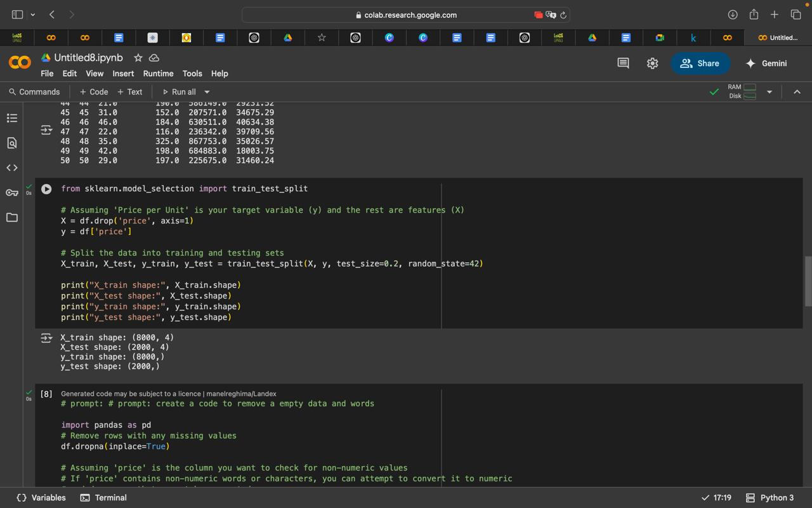Screen dimensions: 812x508
Task: Click the RAM usage bar
Action: 749,87
